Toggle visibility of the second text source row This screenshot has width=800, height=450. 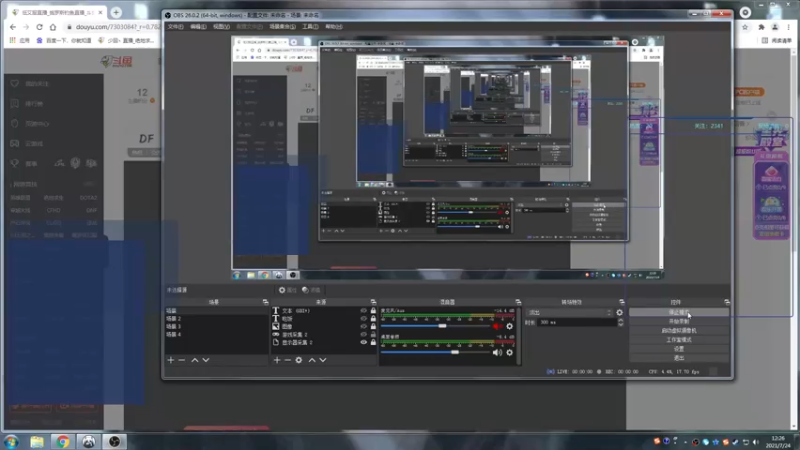(x=363, y=318)
